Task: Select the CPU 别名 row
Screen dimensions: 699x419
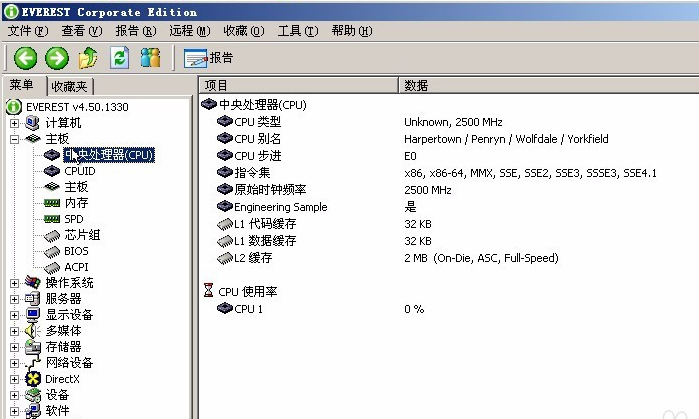Action: coord(449,139)
